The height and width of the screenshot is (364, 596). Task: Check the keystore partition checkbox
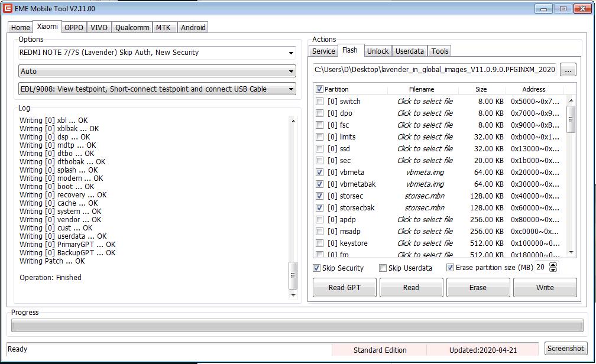click(x=320, y=243)
